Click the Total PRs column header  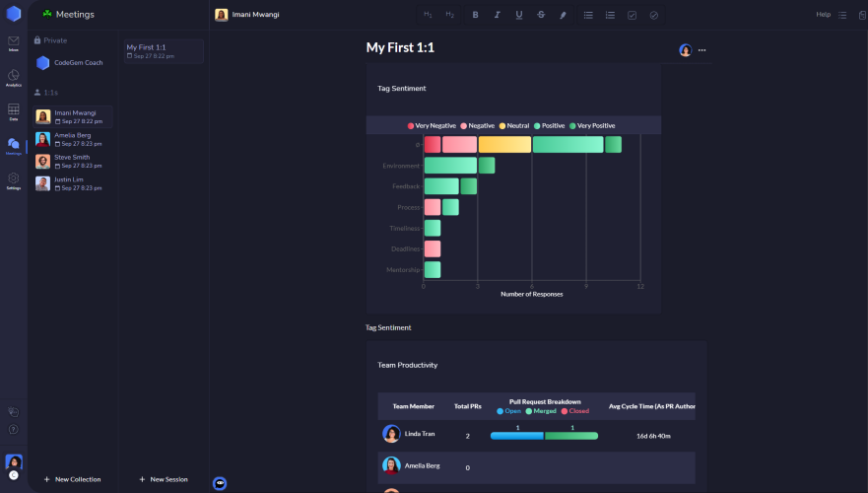point(468,406)
